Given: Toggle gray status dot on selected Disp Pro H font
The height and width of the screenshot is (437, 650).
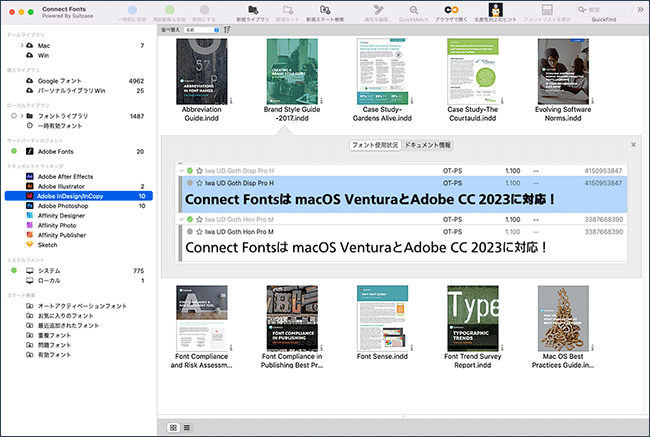Looking at the screenshot, I should pyautogui.click(x=190, y=183).
